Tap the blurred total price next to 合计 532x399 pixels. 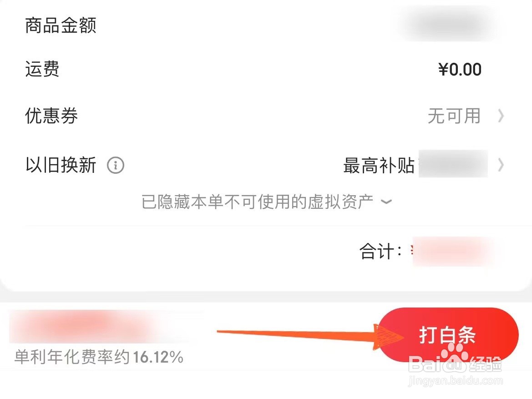click(x=448, y=252)
